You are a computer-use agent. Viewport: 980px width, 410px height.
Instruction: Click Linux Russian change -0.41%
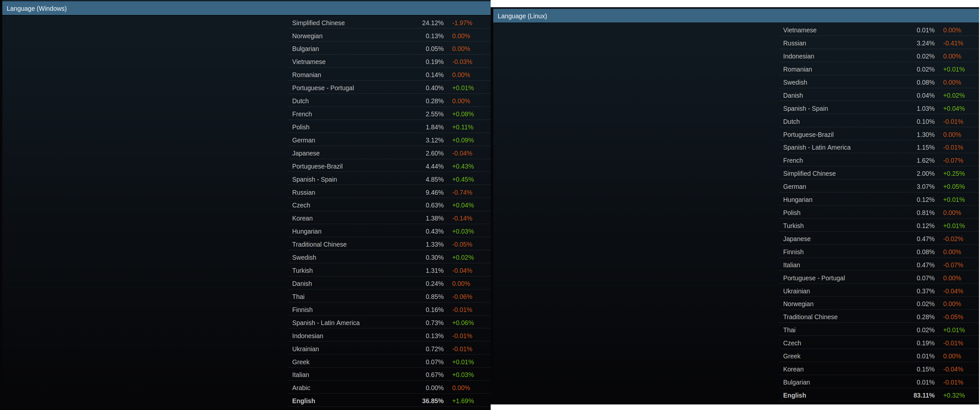tap(953, 43)
